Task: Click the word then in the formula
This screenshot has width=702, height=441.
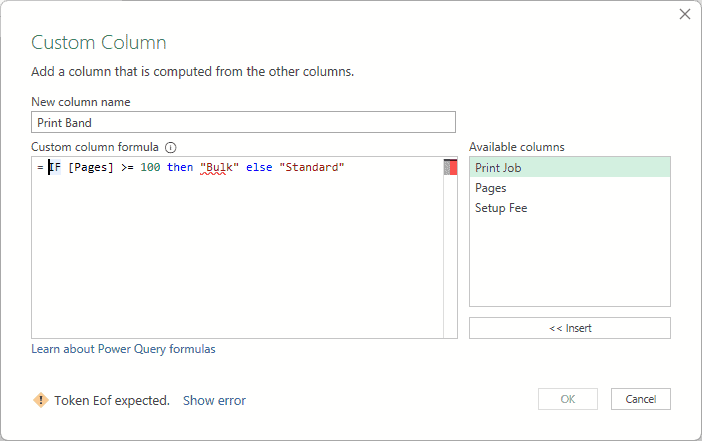Action: pos(180,167)
